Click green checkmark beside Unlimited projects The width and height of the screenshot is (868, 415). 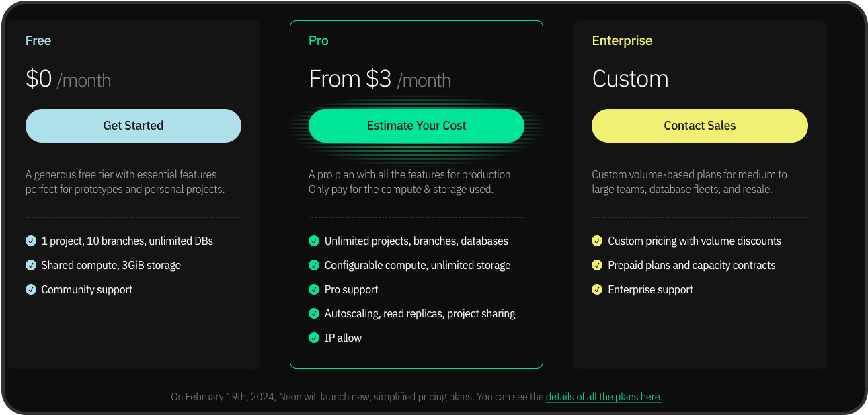click(314, 241)
